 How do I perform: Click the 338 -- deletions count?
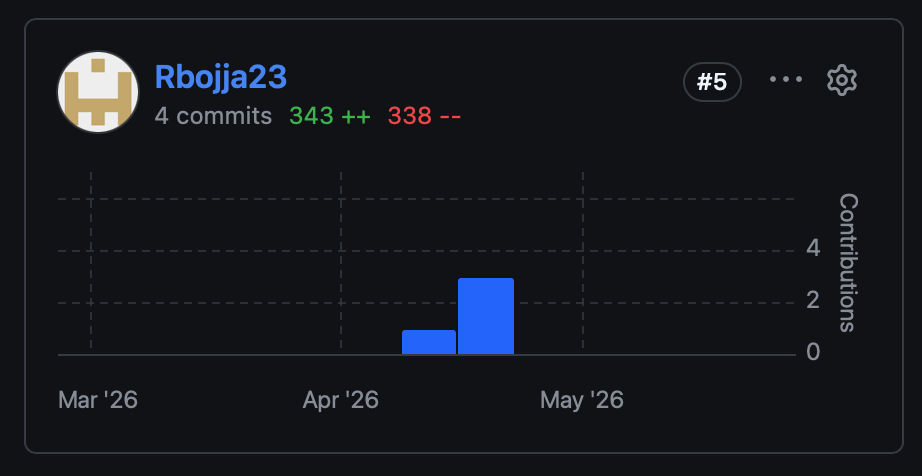click(424, 116)
